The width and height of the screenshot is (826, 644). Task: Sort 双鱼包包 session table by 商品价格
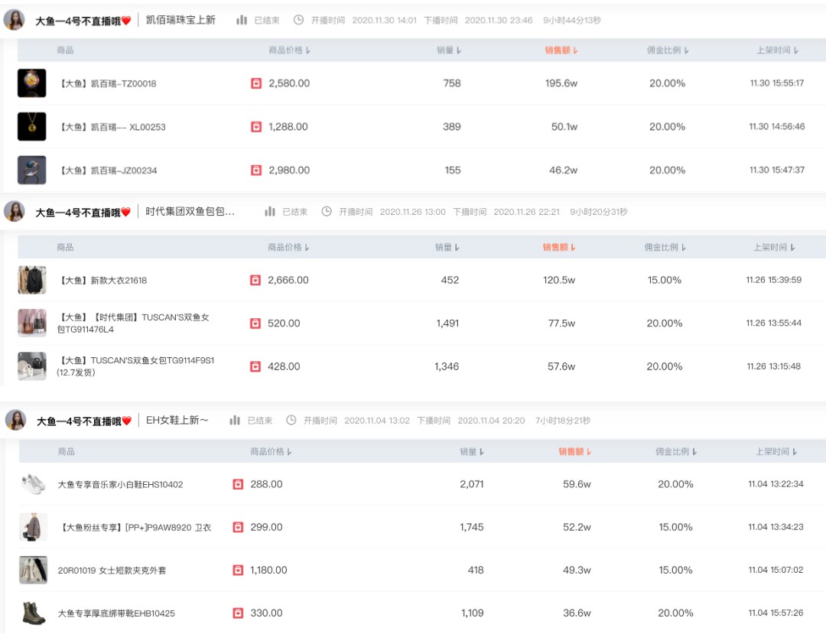tap(288, 247)
